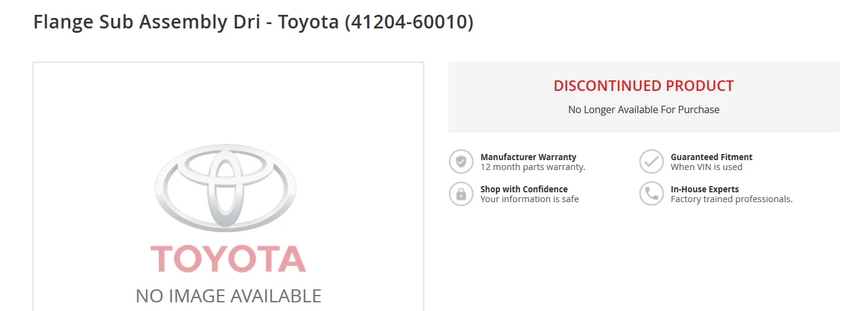Screen dimensions: 868x311
Task: Click the red TOYOTA wordmark
Action: (x=228, y=259)
